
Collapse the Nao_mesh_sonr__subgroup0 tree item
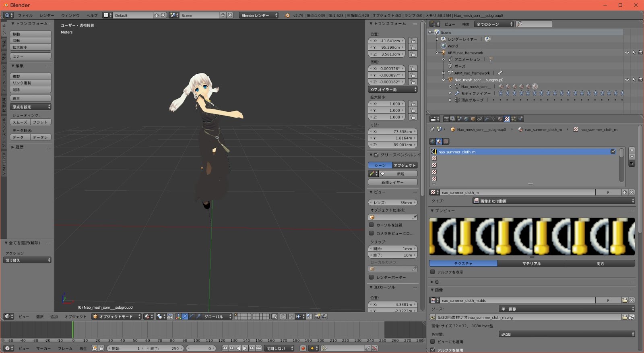pos(444,80)
